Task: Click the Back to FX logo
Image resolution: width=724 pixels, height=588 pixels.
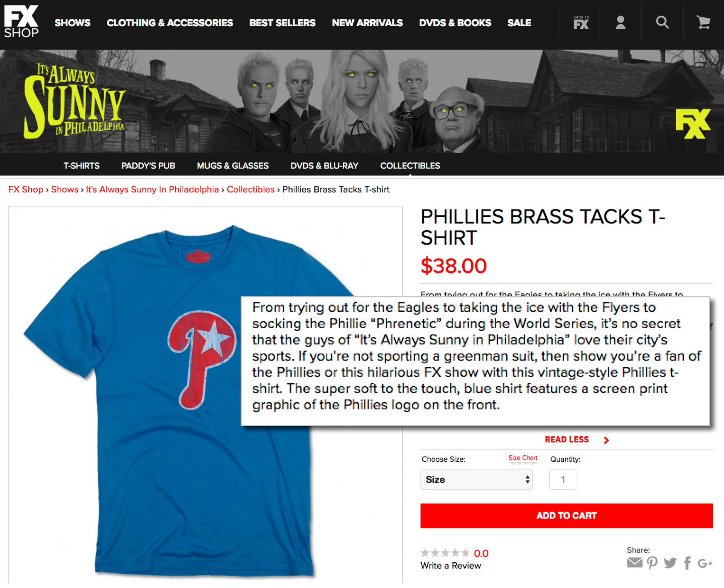Action: coord(581,23)
